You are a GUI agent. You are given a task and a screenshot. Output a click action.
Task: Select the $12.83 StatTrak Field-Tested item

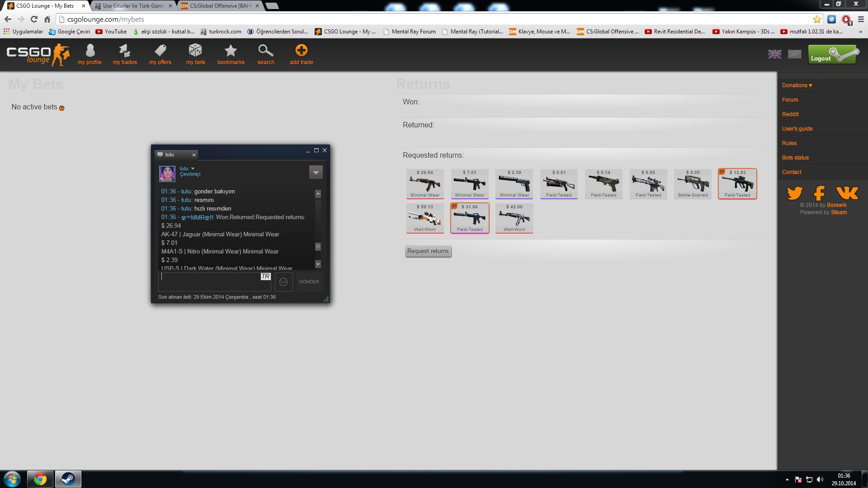coord(737,184)
